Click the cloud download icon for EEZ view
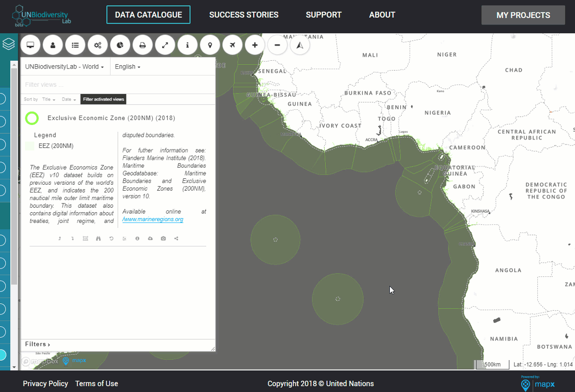 [x=150, y=239]
